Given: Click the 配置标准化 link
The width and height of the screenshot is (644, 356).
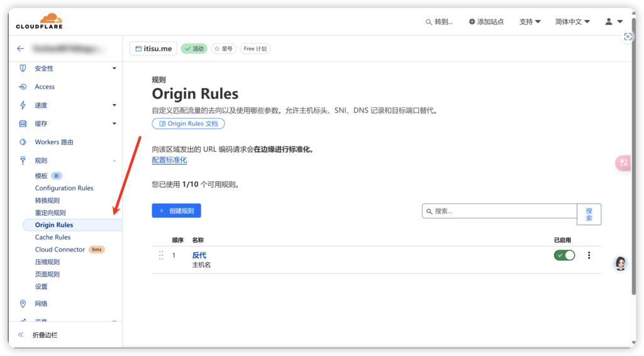Looking at the screenshot, I should pyautogui.click(x=169, y=160).
